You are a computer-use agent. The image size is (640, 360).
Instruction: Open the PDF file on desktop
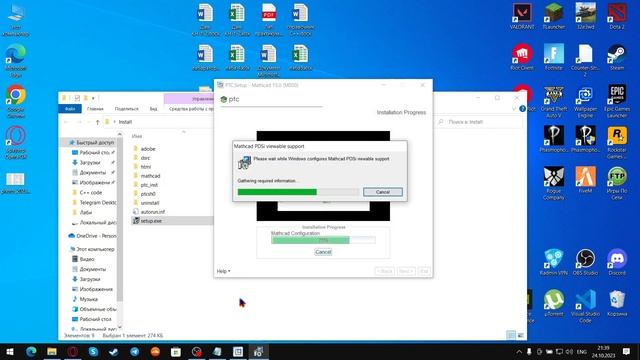[x=269, y=19]
